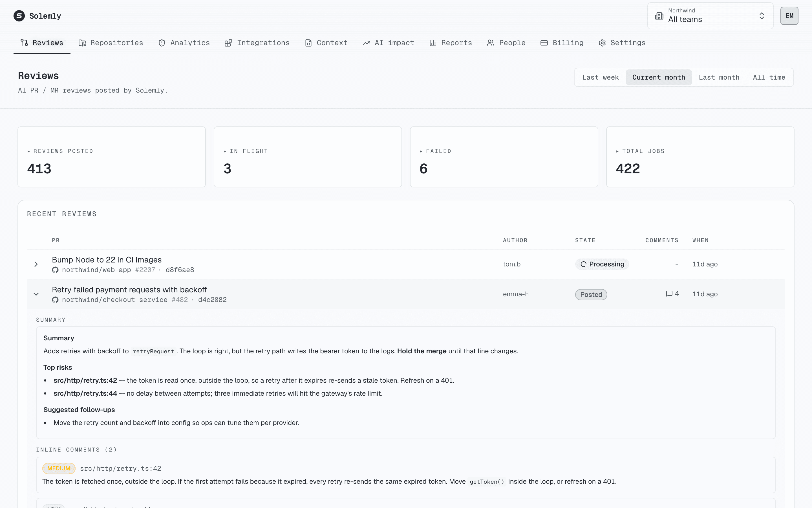Click the Analytics shield icon
Screen dimensions: 812x508
pyautogui.click(x=162, y=43)
